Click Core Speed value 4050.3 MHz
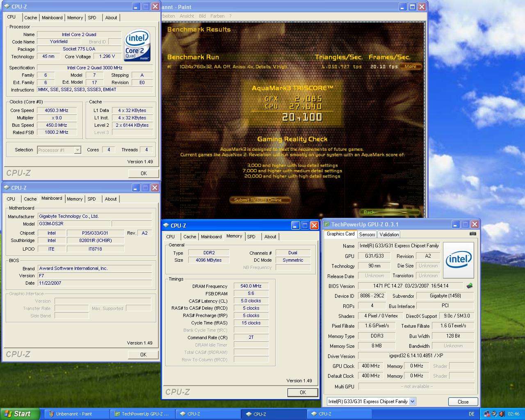 (57, 110)
